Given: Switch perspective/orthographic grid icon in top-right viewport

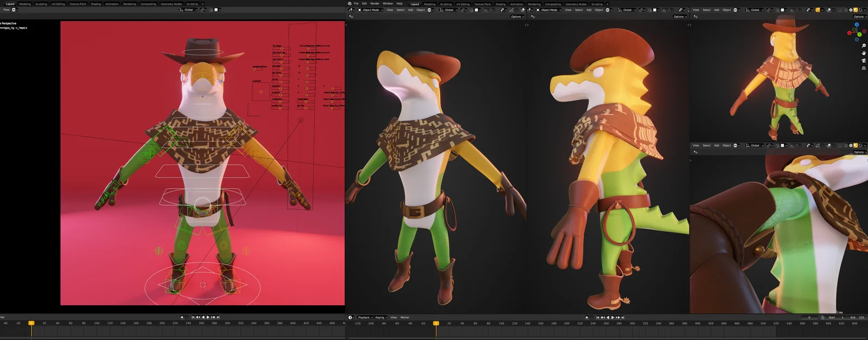Looking at the screenshot, I should (863, 68).
